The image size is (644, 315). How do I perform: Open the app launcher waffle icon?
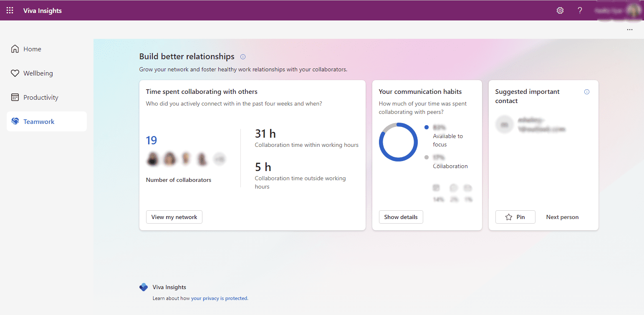tap(10, 10)
